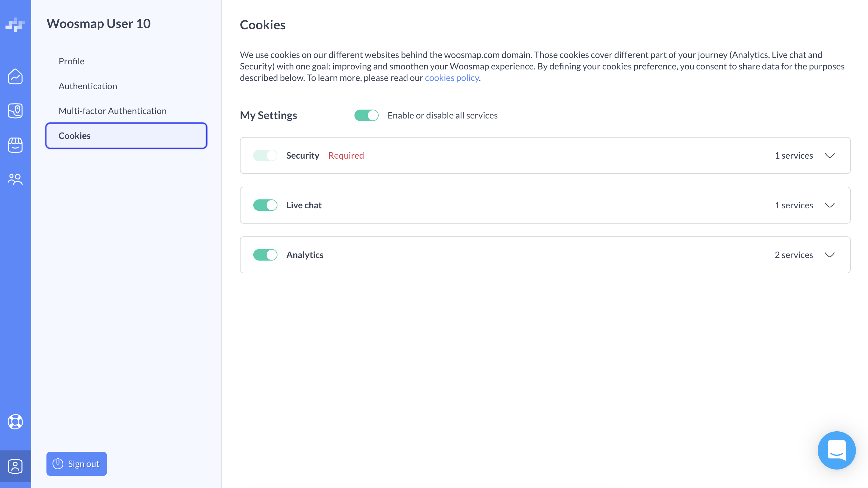Open the help lifebuoy icon
Viewport: 868px width, 488px height.
pyautogui.click(x=15, y=421)
